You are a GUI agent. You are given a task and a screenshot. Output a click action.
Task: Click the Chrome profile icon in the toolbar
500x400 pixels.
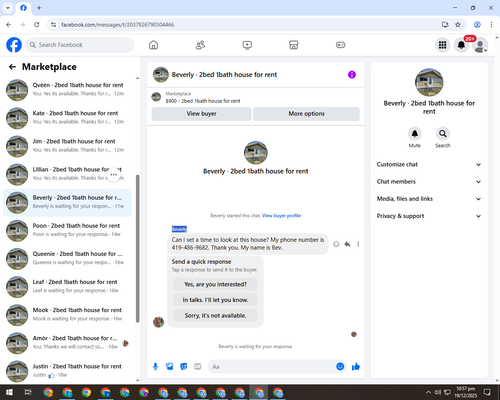pos(477,25)
